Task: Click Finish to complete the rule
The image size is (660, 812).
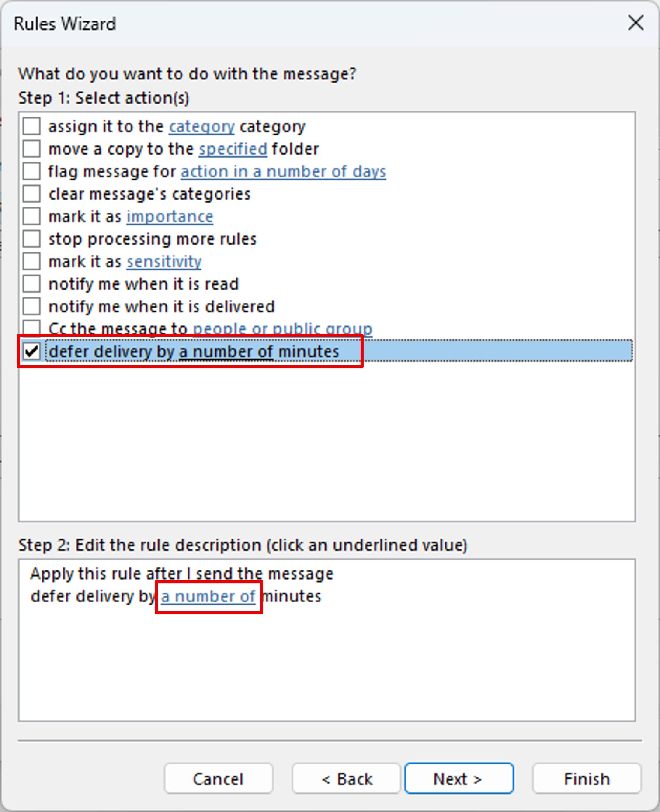Action: pos(586,779)
